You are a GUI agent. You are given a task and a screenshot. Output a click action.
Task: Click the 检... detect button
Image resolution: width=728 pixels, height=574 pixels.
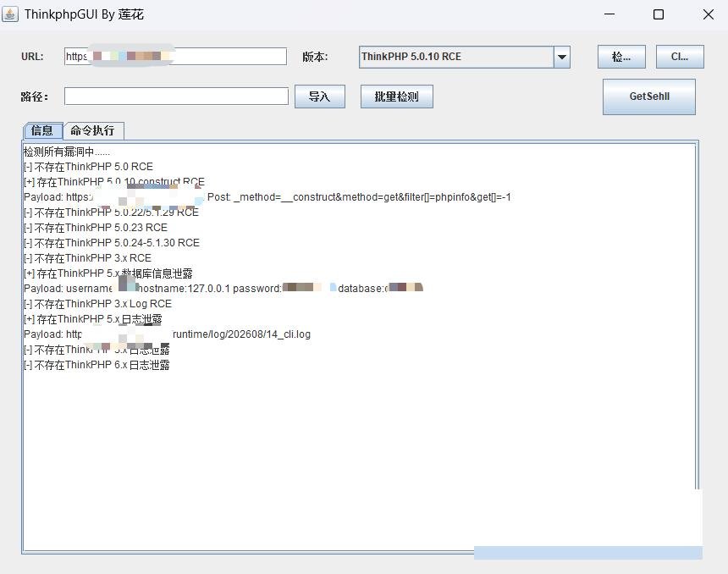pos(621,57)
